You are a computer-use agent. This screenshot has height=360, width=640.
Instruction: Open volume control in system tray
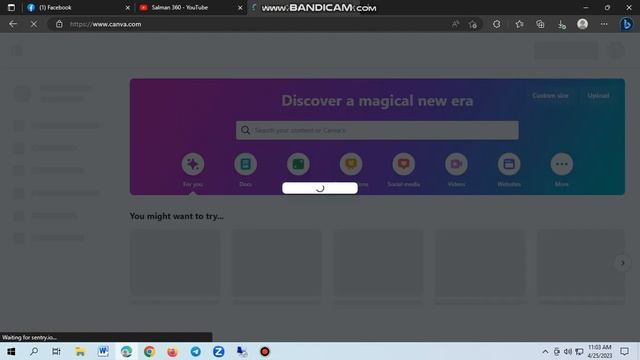tap(568, 351)
